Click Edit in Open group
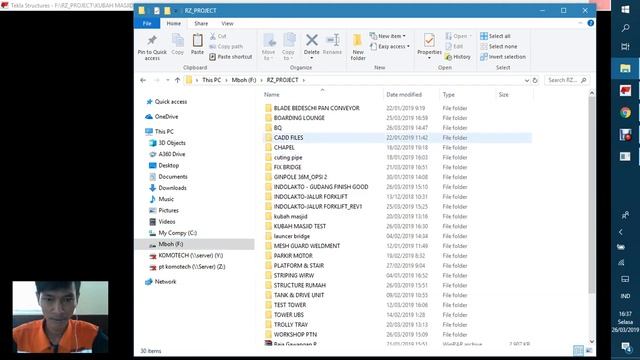Image resolution: width=640 pixels, height=360 pixels. pos(454,47)
